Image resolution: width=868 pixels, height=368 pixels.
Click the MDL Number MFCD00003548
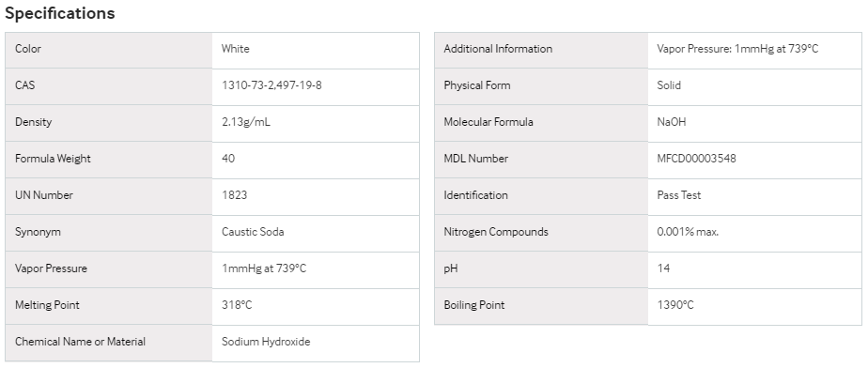coord(696,159)
